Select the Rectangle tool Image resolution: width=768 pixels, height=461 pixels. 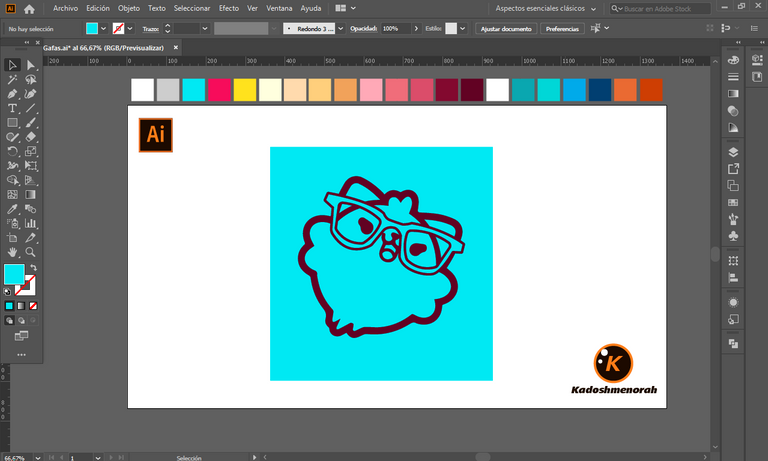pos(12,122)
